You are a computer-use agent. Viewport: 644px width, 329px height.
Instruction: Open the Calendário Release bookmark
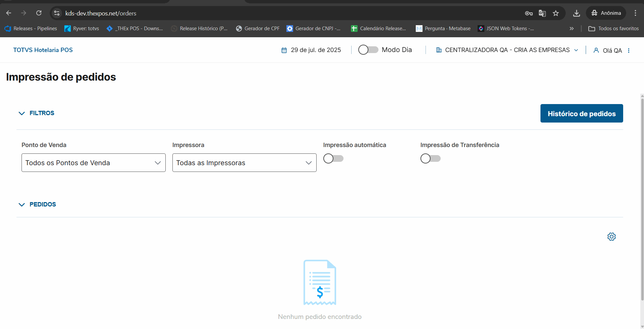[x=378, y=29]
